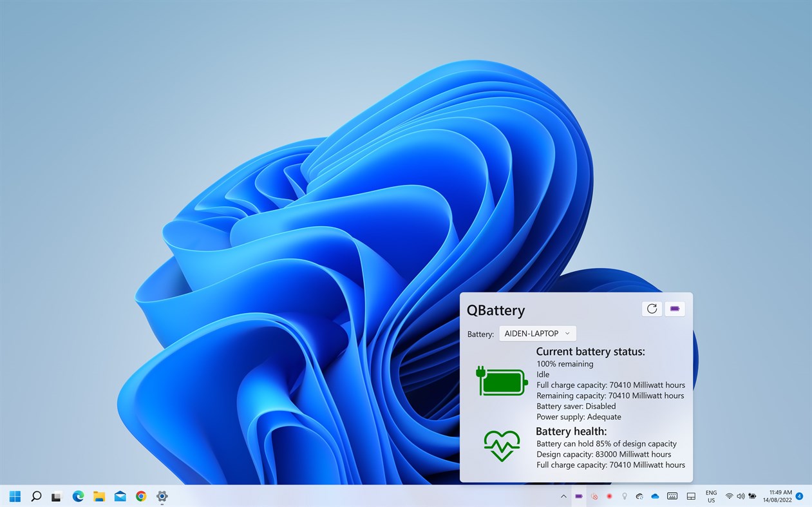Click the battery health heartbeat icon
The image size is (812, 507).
click(502, 446)
